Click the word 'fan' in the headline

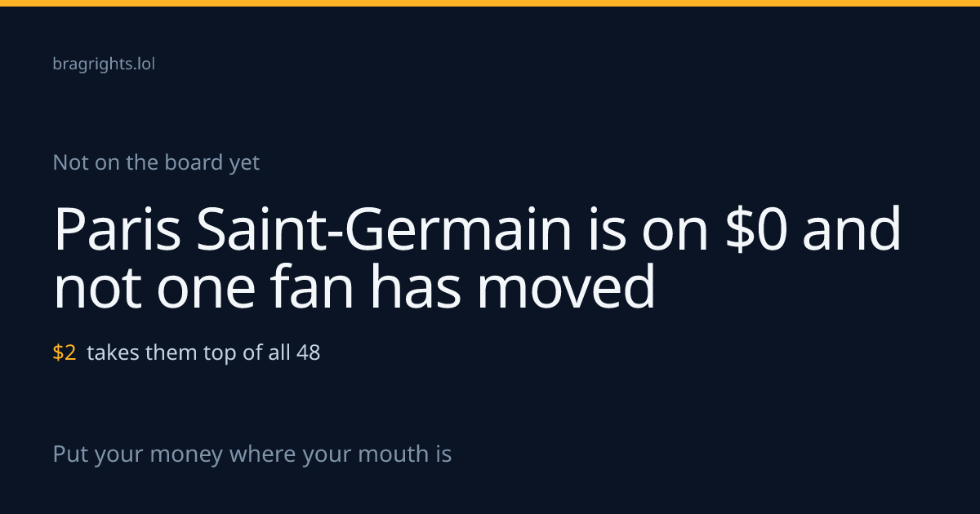click(x=313, y=286)
